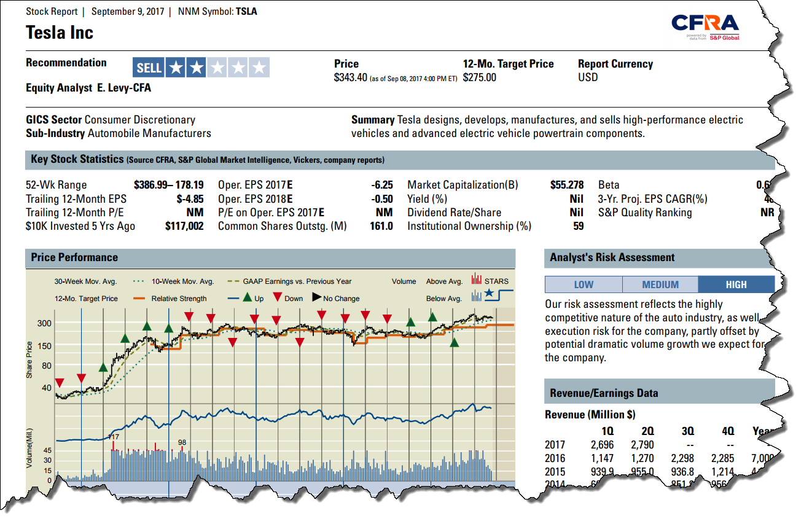Click the $117,002 invested value

coord(184,226)
